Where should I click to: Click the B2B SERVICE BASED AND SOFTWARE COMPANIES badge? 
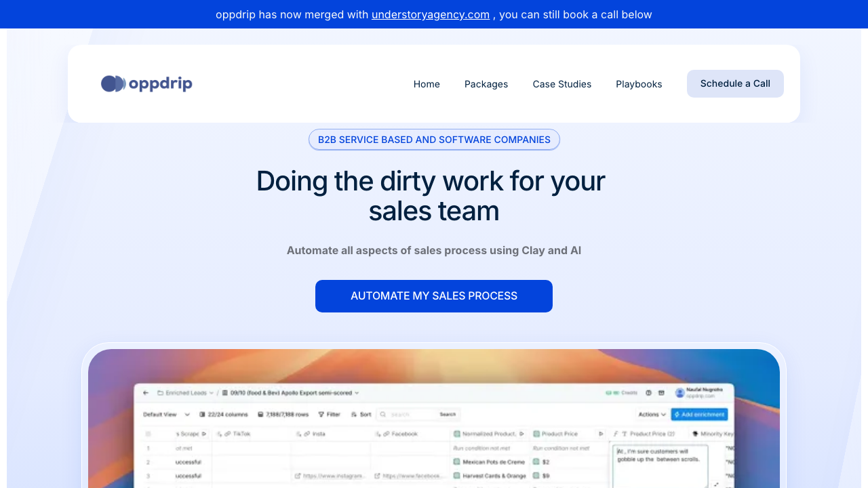coord(434,140)
